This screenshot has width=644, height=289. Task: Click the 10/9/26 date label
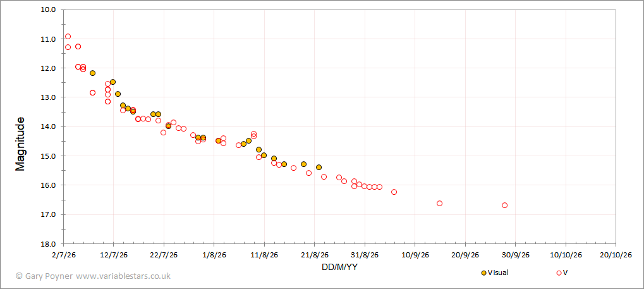tap(415, 255)
